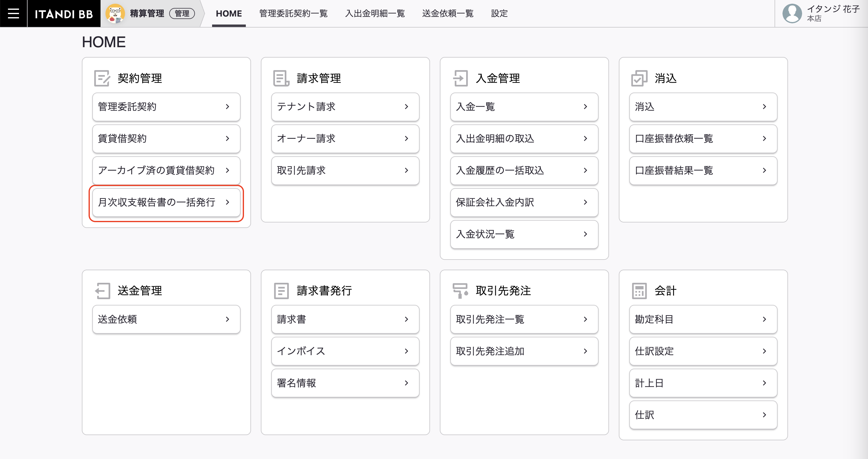Go to オーナー請求

tap(345, 138)
